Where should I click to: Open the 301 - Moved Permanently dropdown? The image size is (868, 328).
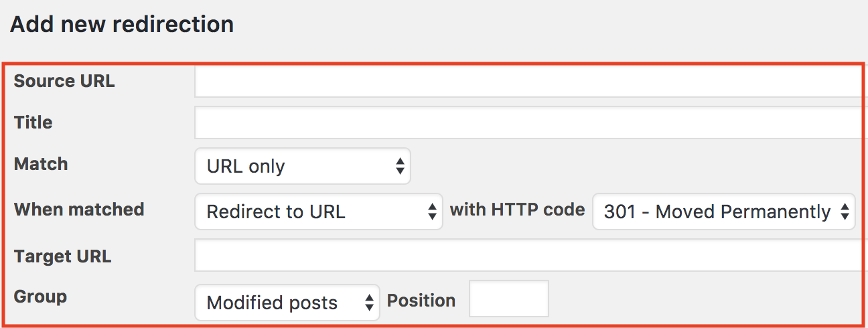pos(723,212)
